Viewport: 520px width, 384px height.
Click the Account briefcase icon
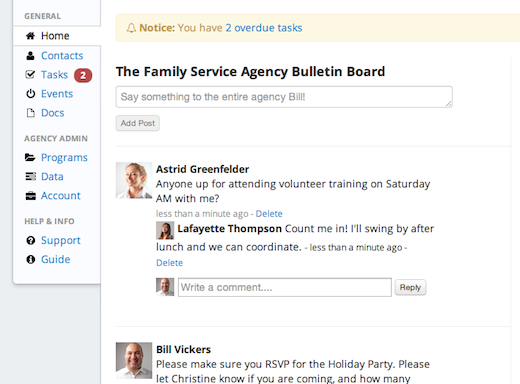coord(30,196)
